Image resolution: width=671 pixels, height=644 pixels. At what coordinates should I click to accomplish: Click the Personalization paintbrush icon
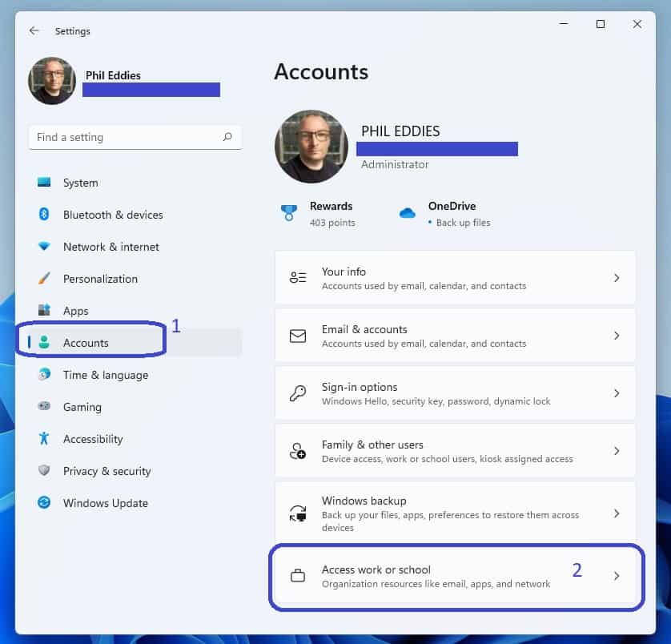point(44,278)
